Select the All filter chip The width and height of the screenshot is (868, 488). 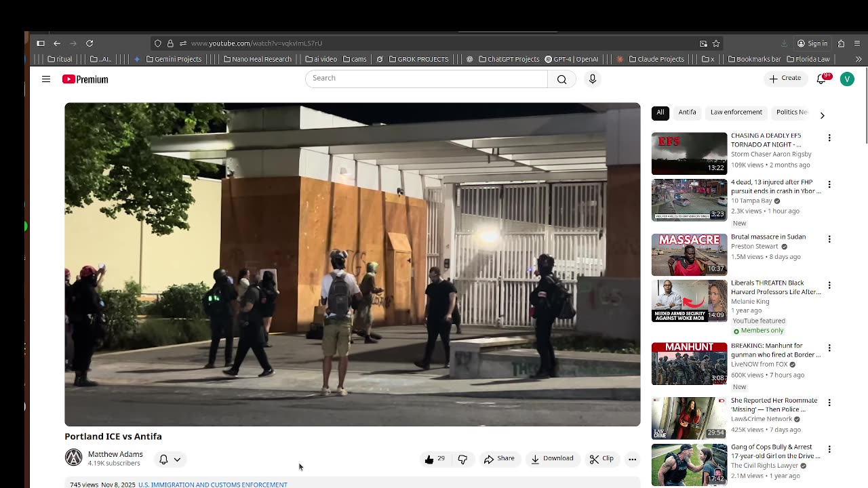pyautogui.click(x=660, y=113)
